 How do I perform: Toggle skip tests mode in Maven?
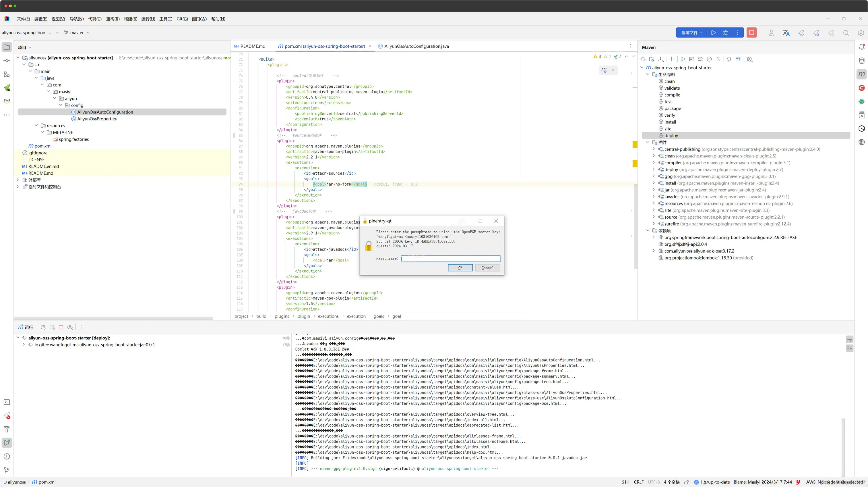click(709, 59)
